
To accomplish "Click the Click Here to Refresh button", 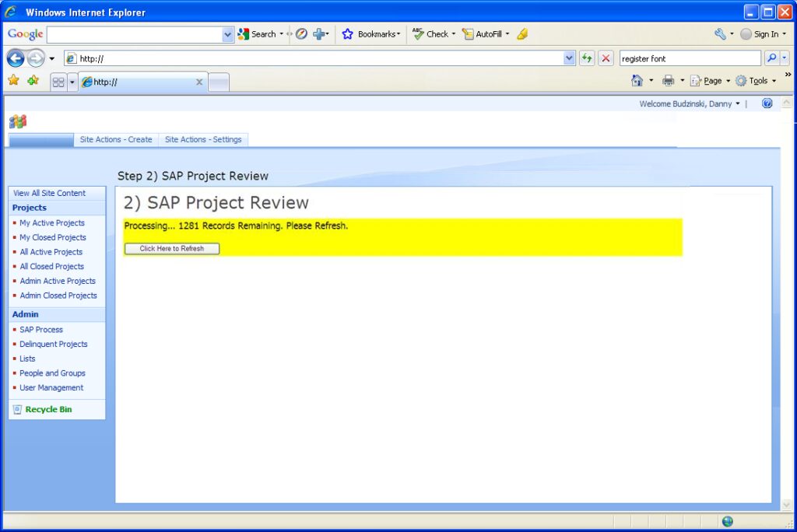I will point(171,248).
